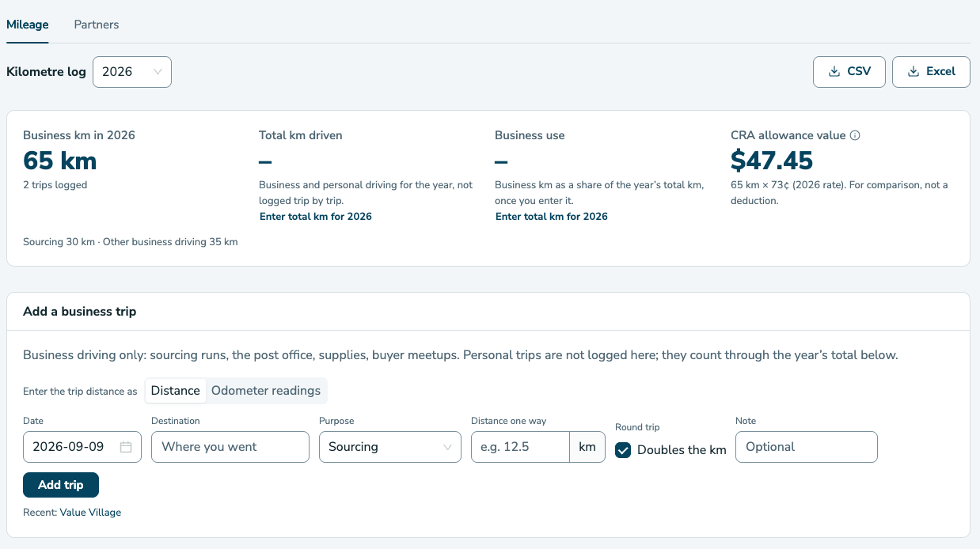Click the year selector chevron arrow
The image size is (980, 549).
[158, 71]
